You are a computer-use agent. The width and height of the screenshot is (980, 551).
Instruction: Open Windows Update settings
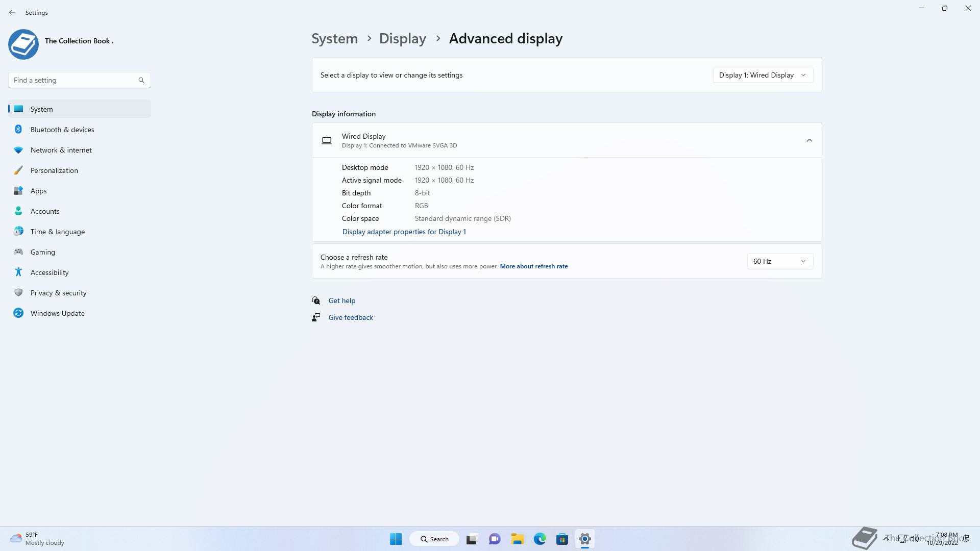pyautogui.click(x=57, y=313)
